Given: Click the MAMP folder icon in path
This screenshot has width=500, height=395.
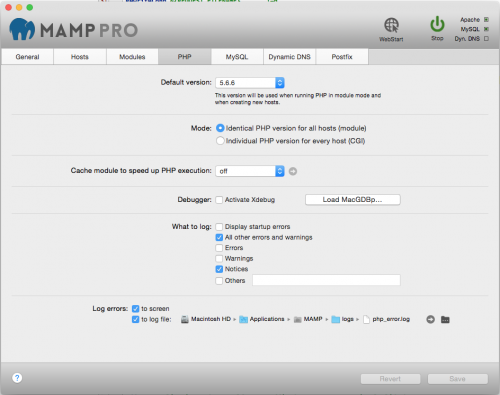Looking at the screenshot, I should pos(298,320).
